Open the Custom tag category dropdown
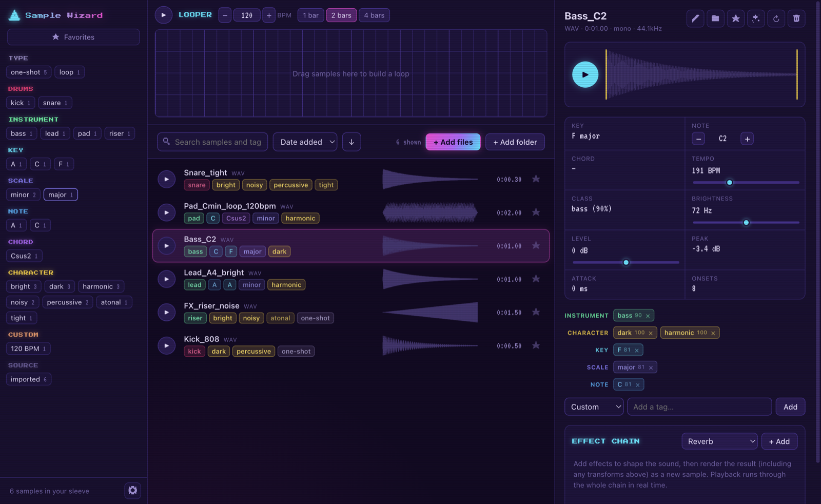Image resolution: width=821 pixels, height=504 pixels. [594, 406]
